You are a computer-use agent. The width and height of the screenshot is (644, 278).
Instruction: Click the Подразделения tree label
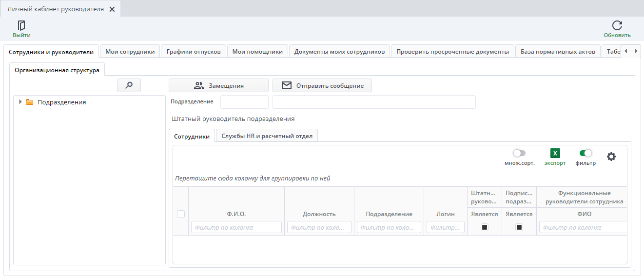coord(61,102)
